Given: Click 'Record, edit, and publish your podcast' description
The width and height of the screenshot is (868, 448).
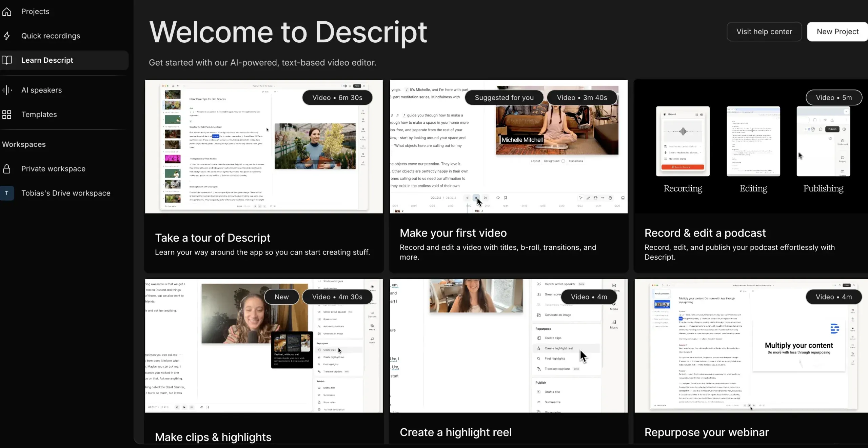Looking at the screenshot, I should [x=739, y=252].
